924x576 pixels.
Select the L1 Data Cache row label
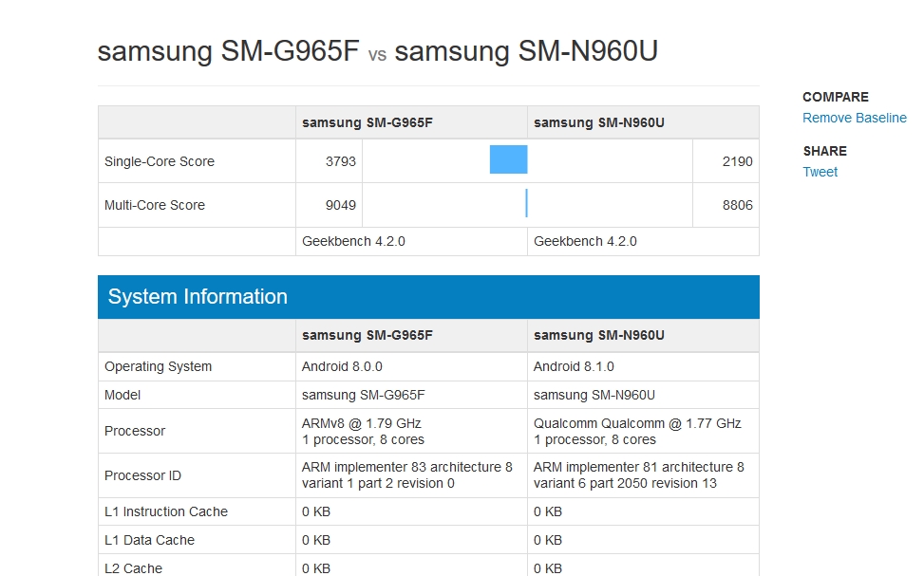(x=149, y=540)
